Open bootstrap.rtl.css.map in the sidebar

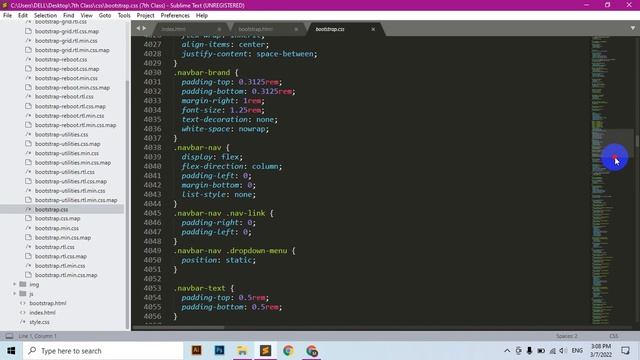click(x=61, y=256)
